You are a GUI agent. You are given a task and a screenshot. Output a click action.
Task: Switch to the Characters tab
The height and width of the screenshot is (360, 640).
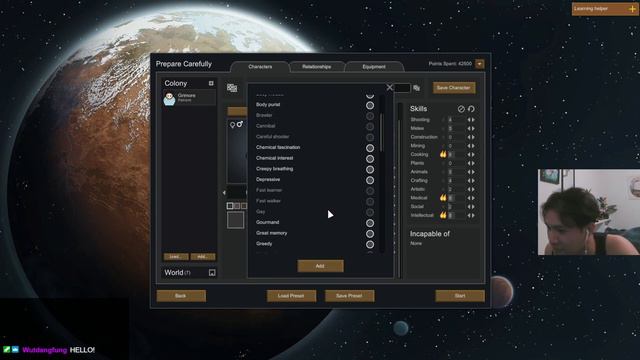(x=260, y=67)
